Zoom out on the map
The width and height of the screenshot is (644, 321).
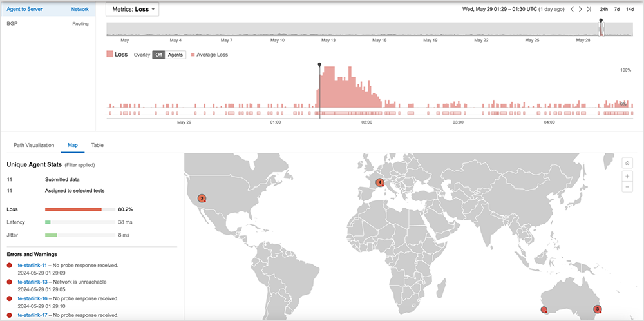(627, 187)
